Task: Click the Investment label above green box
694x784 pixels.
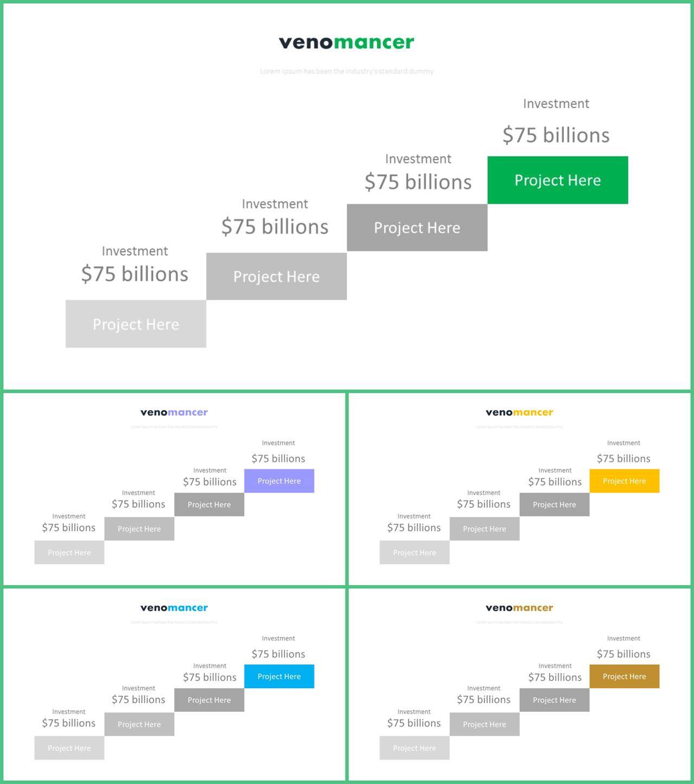Action: coord(556,103)
